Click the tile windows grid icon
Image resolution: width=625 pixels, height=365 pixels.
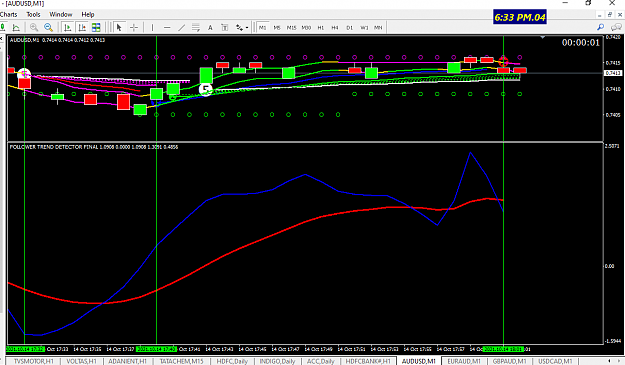click(96, 27)
